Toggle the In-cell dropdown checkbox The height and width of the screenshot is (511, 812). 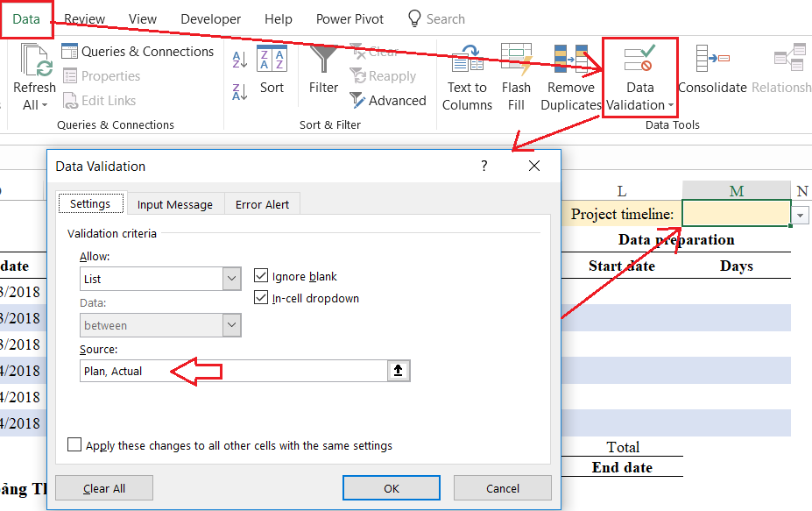(261, 297)
